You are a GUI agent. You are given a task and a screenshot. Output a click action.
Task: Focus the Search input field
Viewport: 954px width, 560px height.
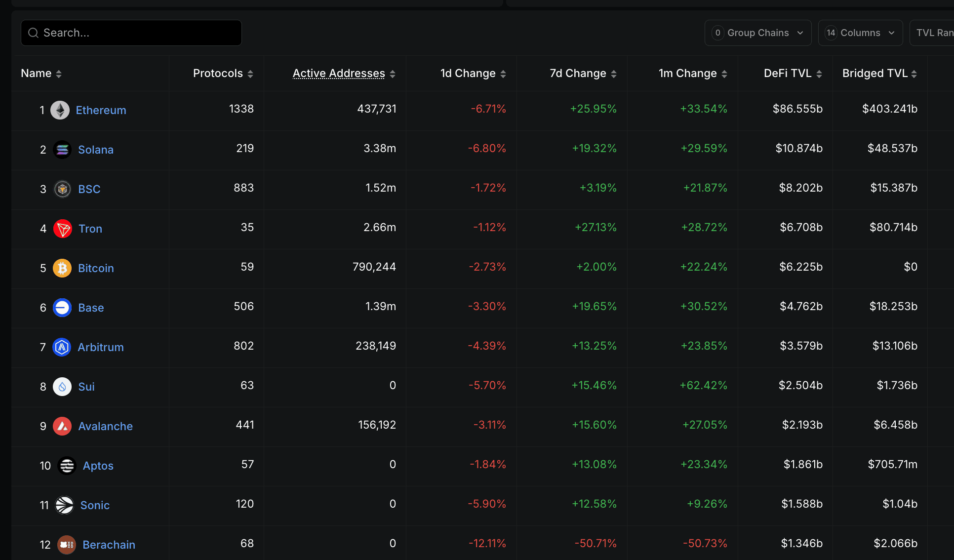click(x=131, y=33)
